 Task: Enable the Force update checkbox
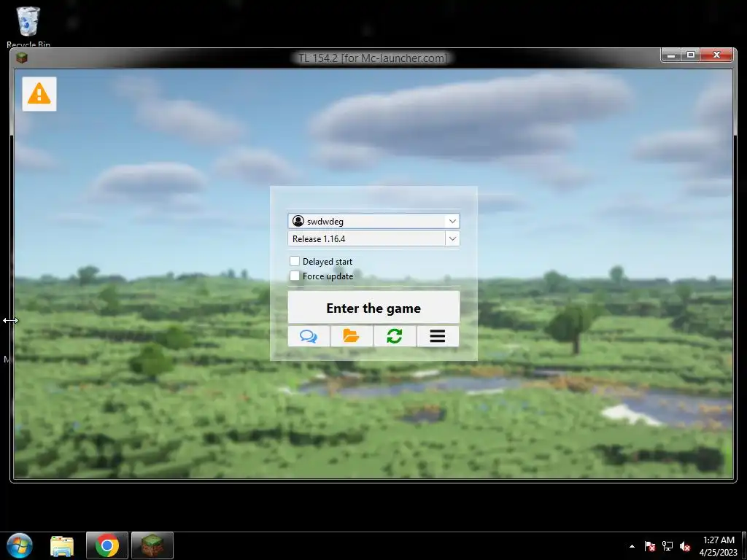coord(295,276)
